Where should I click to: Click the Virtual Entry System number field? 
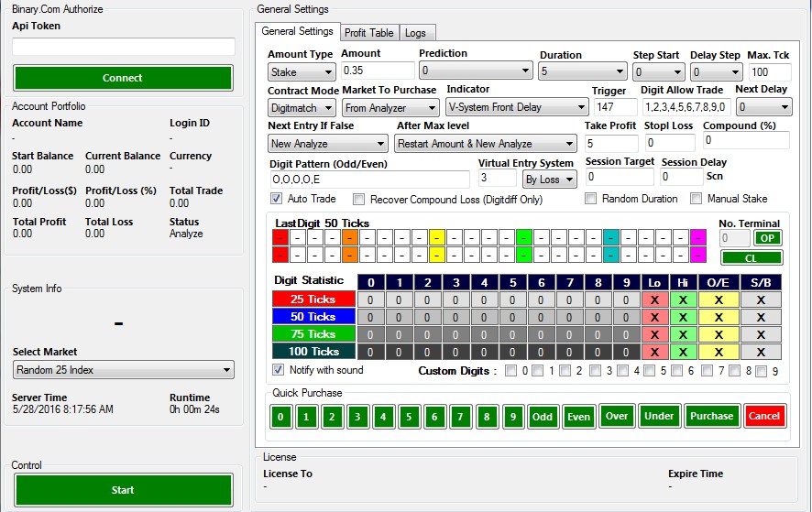pos(497,178)
